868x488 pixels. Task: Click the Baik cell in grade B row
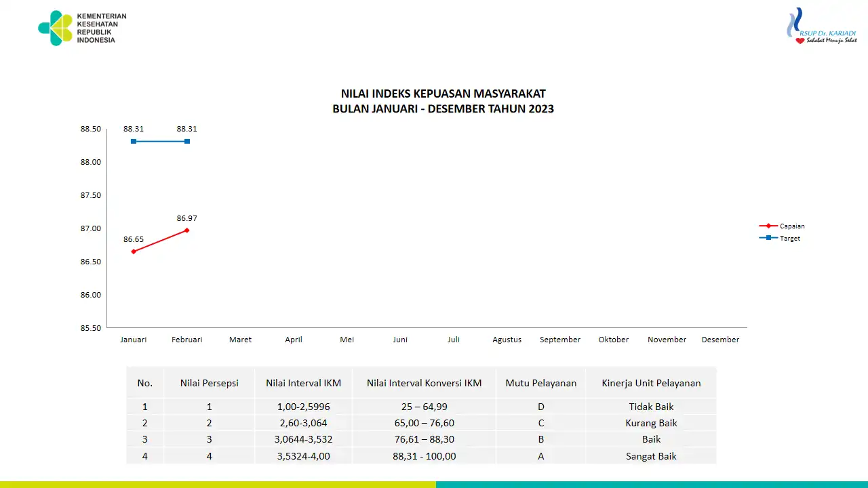click(651, 439)
